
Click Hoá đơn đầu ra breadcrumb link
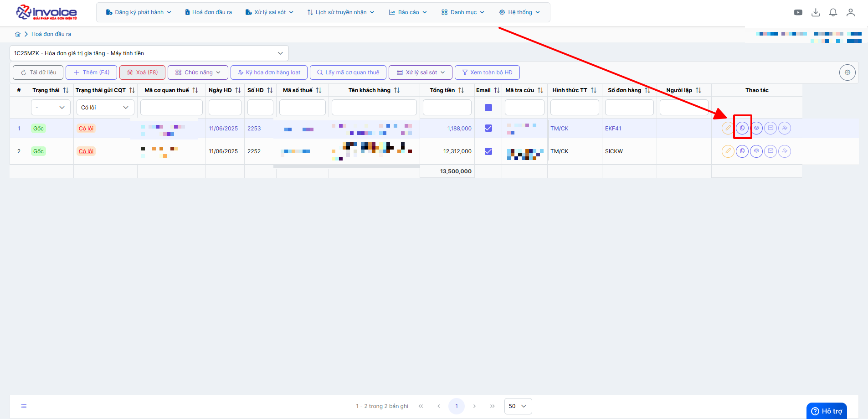point(51,34)
